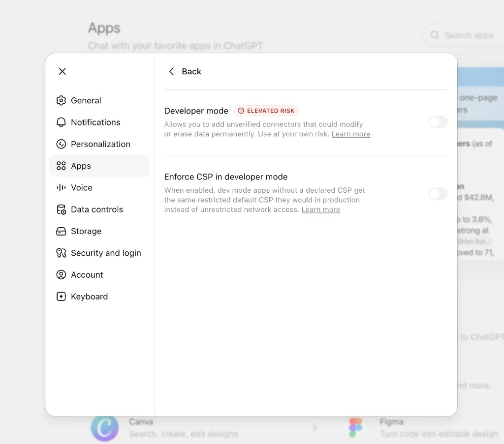Click the elevated risk warning icon
This screenshot has width=504, height=444.
pos(241,111)
